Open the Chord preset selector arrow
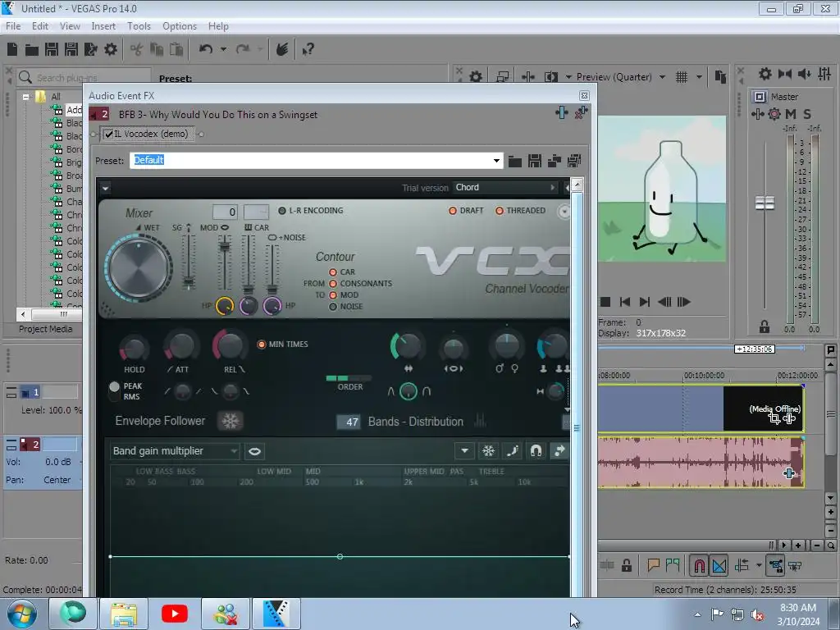The width and height of the screenshot is (840, 630). 552,188
